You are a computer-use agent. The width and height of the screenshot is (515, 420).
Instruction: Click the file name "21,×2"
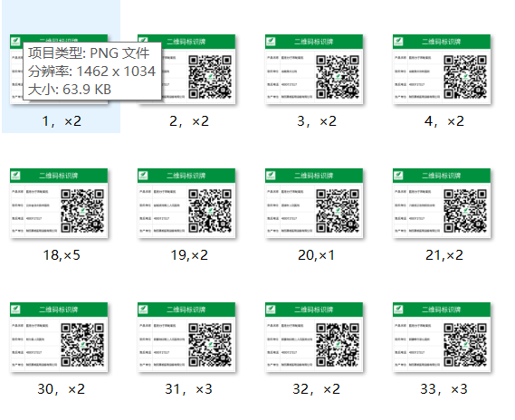(444, 255)
